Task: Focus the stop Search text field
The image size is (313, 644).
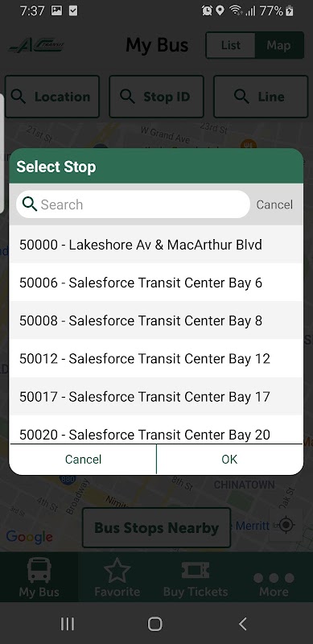Action: tap(133, 204)
